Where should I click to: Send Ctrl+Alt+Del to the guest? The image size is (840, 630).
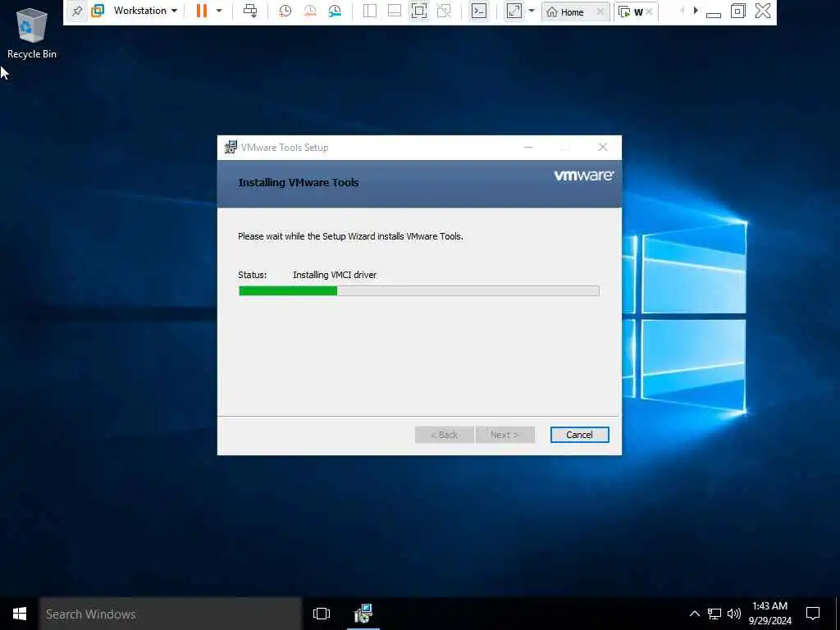click(250, 11)
